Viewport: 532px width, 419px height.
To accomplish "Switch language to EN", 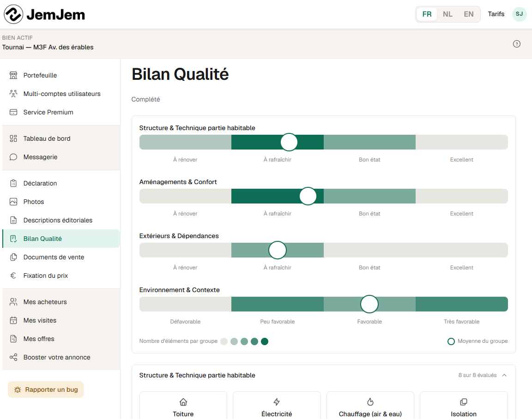I will pyautogui.click(x=469, y=14).
